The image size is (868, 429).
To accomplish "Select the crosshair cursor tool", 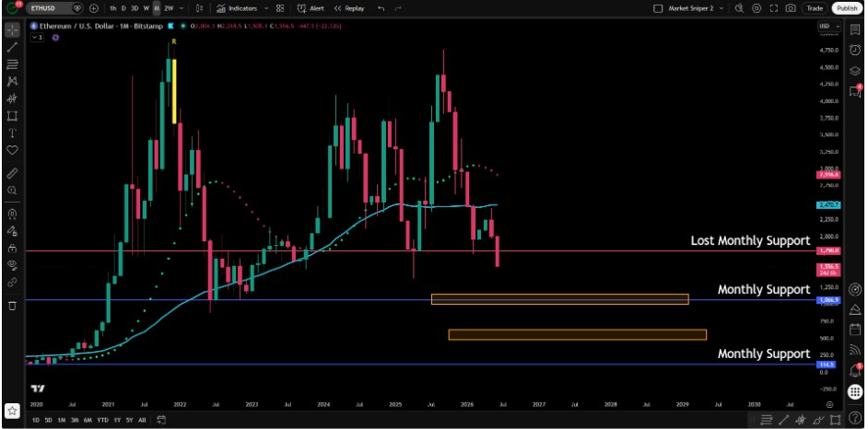I will 12,29.
